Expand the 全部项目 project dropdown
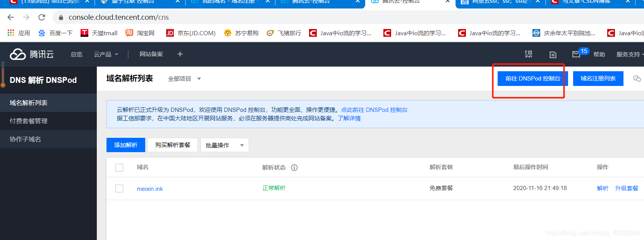 coord(184,79)
